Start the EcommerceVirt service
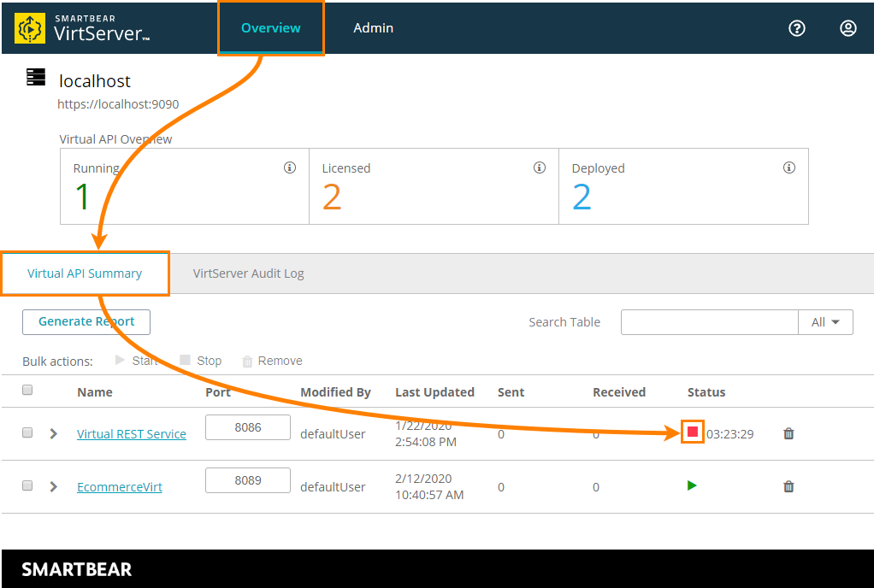The width and height of the screenshot is (874, 588). 691,485
